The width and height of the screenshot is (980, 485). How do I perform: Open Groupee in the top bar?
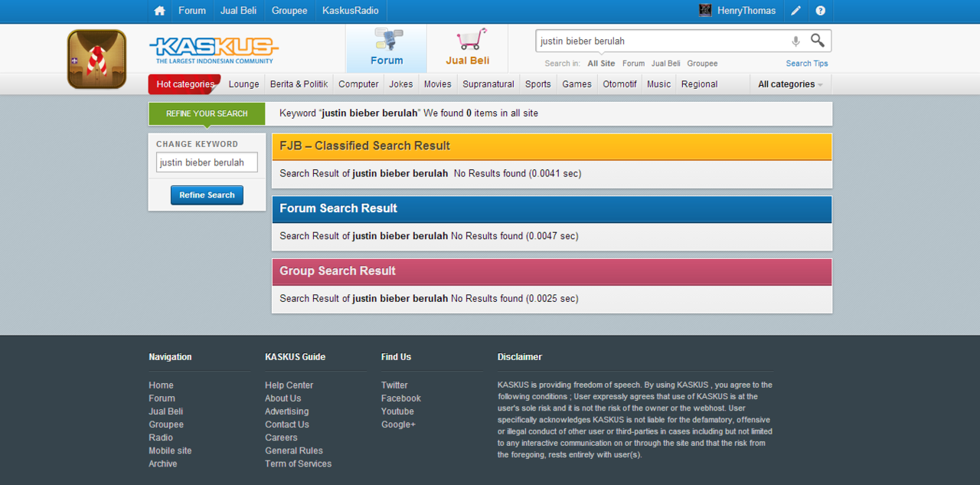pos(289,11)
